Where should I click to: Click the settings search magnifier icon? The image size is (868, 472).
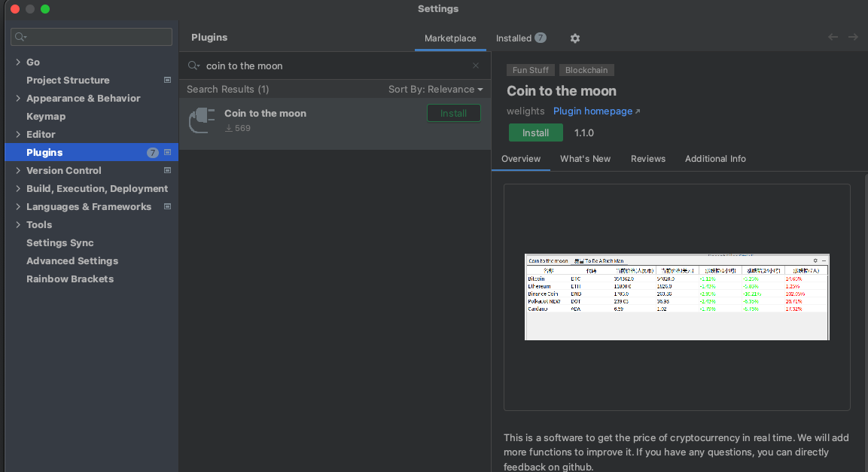(21, 37)
